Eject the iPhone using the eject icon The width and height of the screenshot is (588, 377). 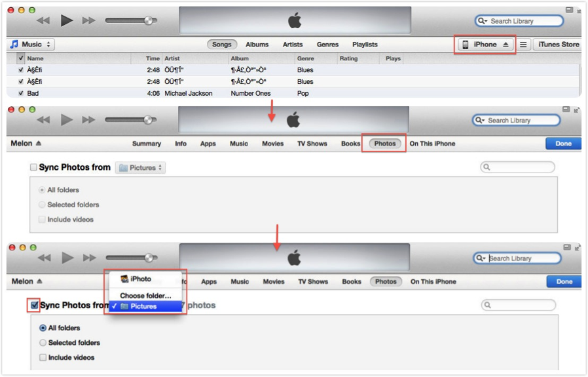[x=505, y=45]
